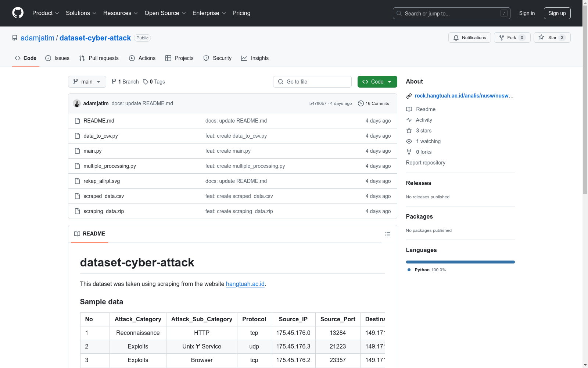Open the Actions tab
The width and height of the screenshot is (588, 368).
(142, 58)
